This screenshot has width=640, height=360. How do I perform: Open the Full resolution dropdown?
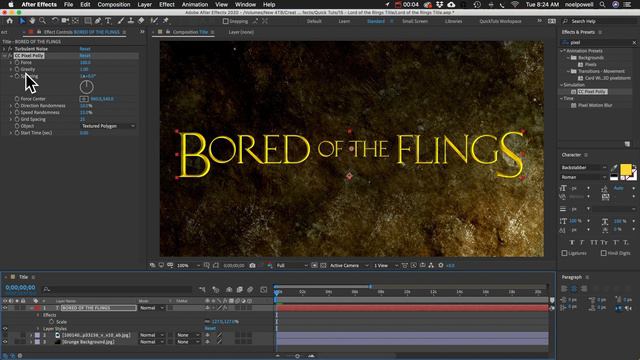click(292, 265)
